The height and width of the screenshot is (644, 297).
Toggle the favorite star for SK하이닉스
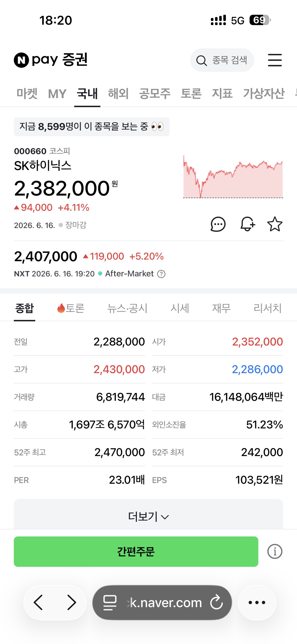coord(275,224)
